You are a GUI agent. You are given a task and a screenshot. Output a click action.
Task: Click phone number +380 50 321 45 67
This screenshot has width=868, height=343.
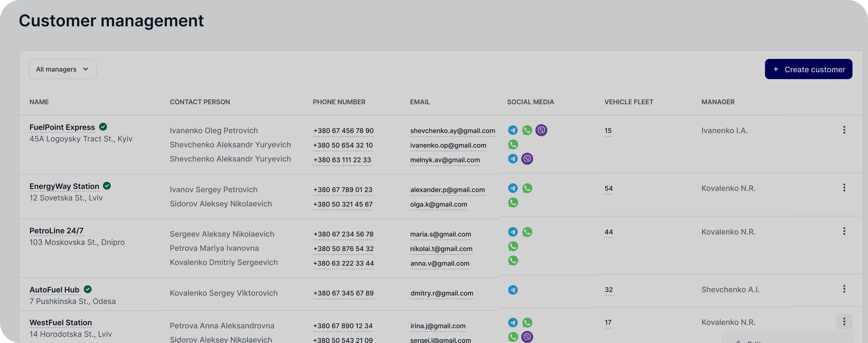click(343, 204)
